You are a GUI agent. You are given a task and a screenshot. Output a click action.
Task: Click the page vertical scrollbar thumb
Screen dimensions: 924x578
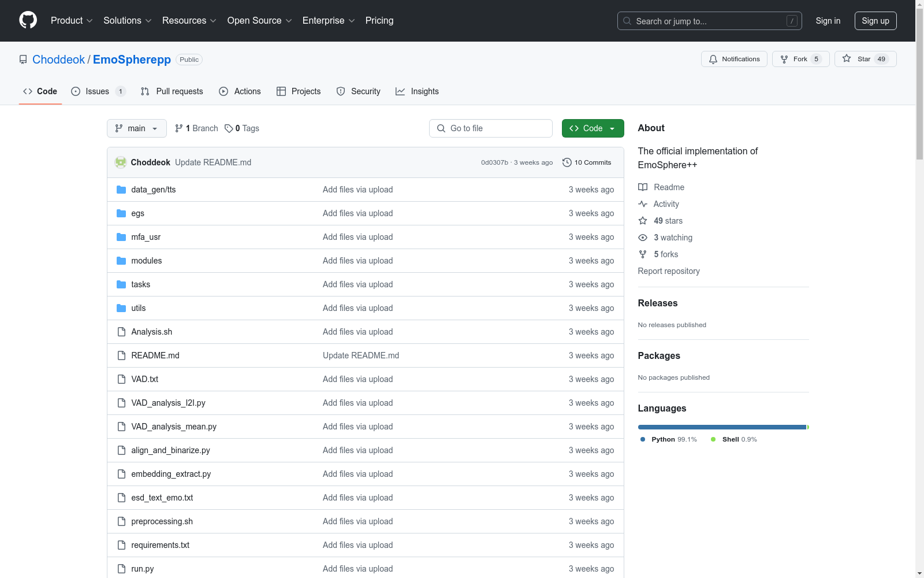(919, 83)
